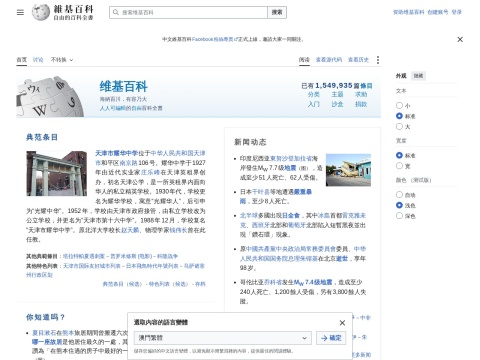Open the 捐款 donation link
The width and height of the screenshot is (480, 360).
point(361,104)
